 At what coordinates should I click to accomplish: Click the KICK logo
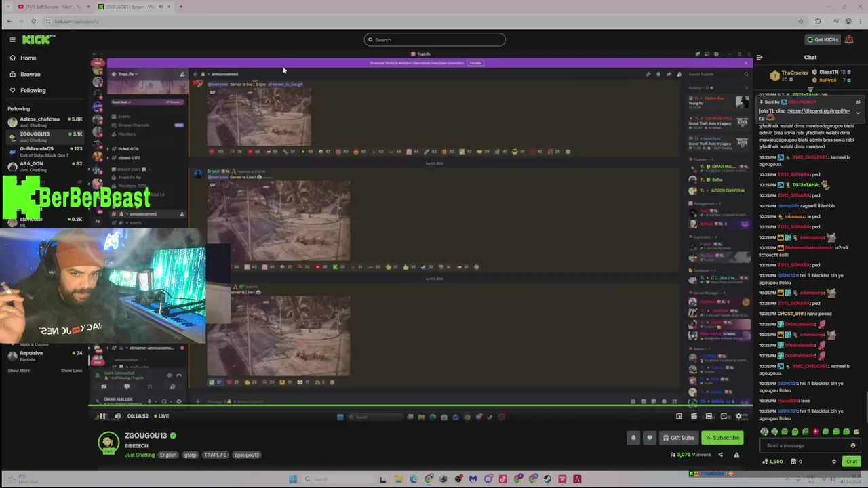36,39
